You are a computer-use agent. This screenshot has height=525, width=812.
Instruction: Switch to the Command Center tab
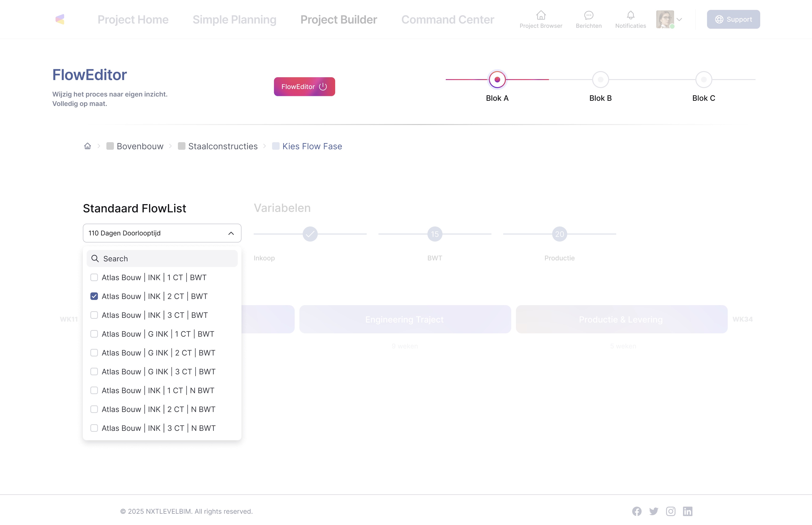click(x=447, y=20)
